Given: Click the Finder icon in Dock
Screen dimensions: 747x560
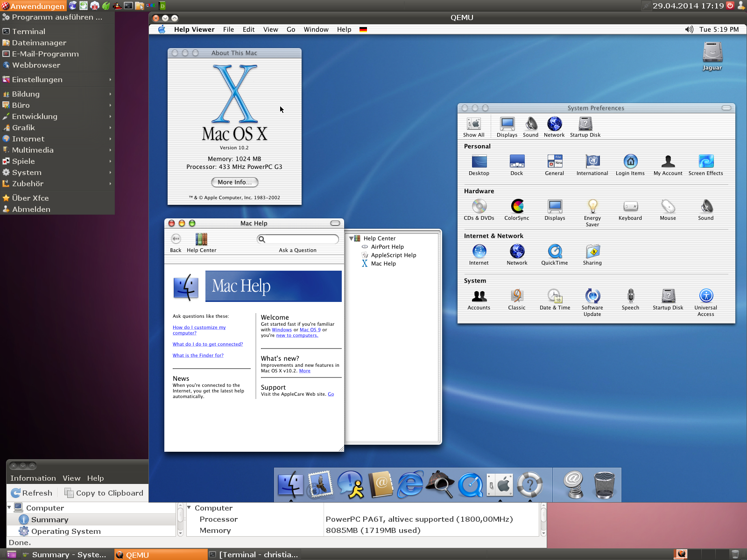Looking at the screenshot, I should coord(290,484).
